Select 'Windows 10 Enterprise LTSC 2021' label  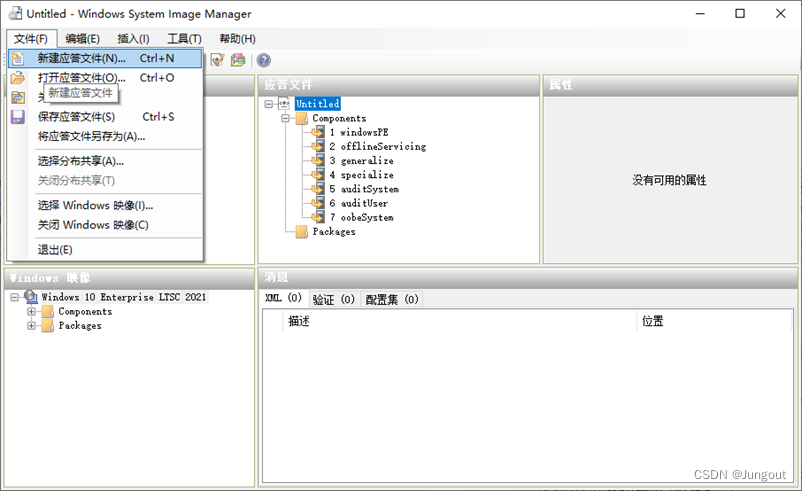click(124, 297)
